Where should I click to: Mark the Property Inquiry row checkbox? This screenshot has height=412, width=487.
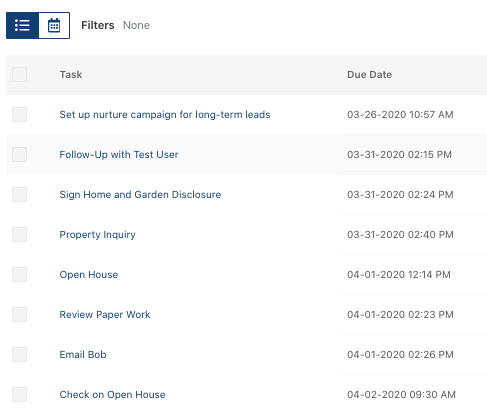pos(20,234)
